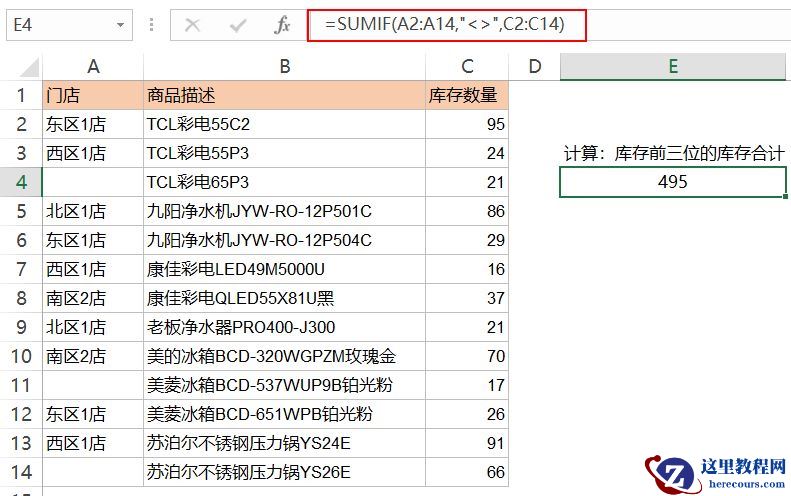Click cell TCL彩电55C2

coord(285,124)
